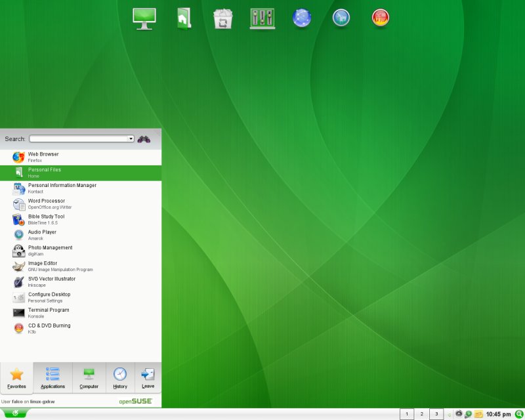Viewport: 525px width, 420px height.
Task: Switch to the History tab
Action: (x=120, y=378)
